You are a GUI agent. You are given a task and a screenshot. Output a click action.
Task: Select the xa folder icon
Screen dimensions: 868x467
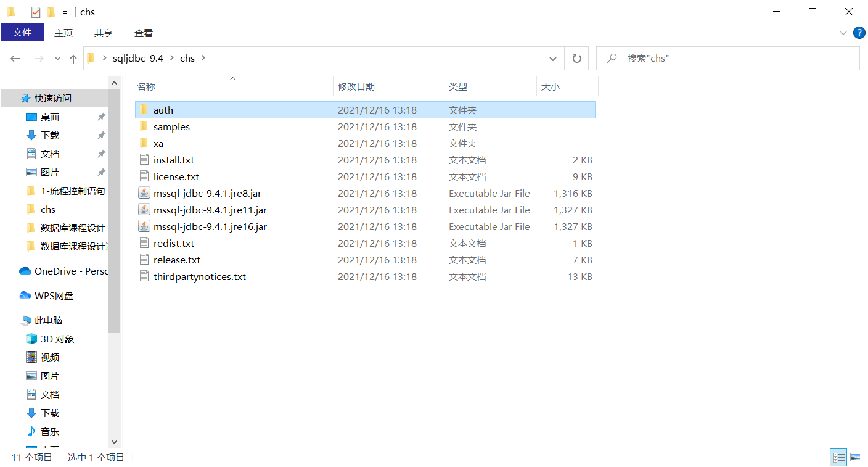144,143
